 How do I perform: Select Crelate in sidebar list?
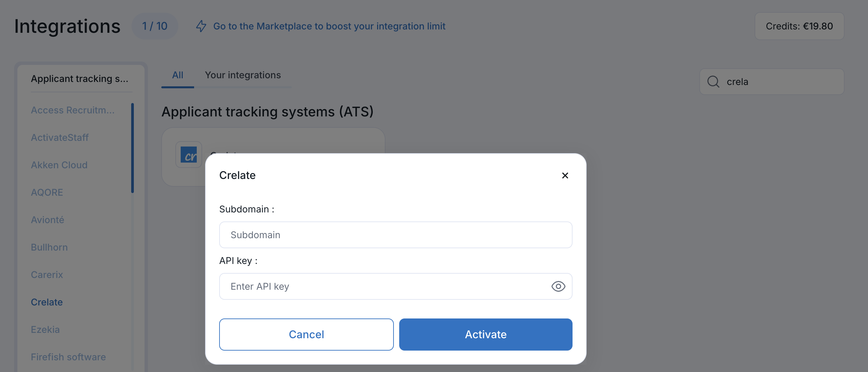[47, 302]
